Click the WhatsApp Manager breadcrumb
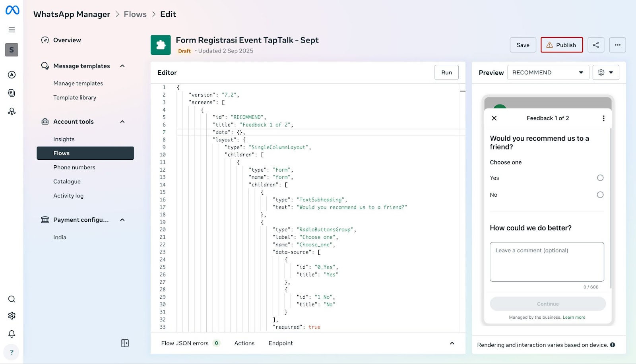 pos(72,14)
